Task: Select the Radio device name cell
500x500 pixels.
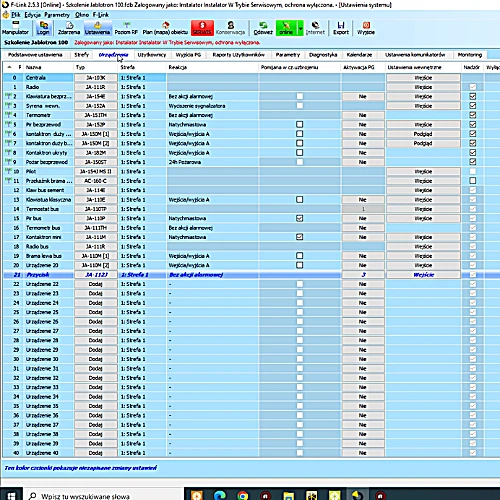Action: click(x=49, y=87)
